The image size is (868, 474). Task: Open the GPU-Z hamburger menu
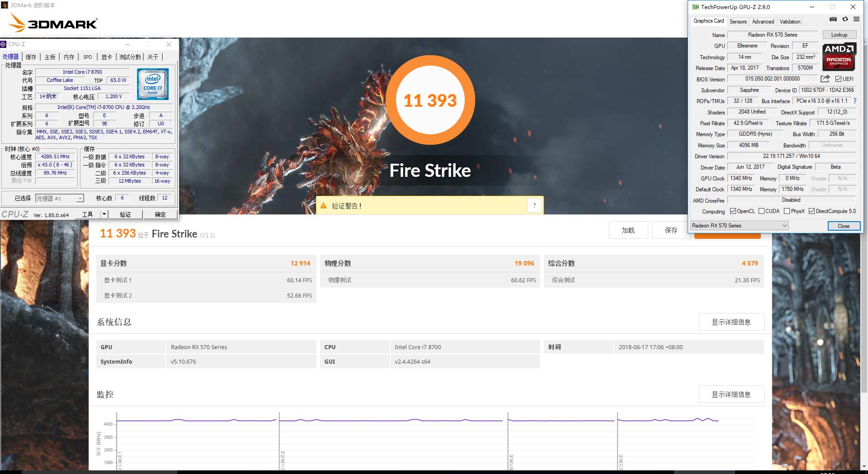coord(856,19)
